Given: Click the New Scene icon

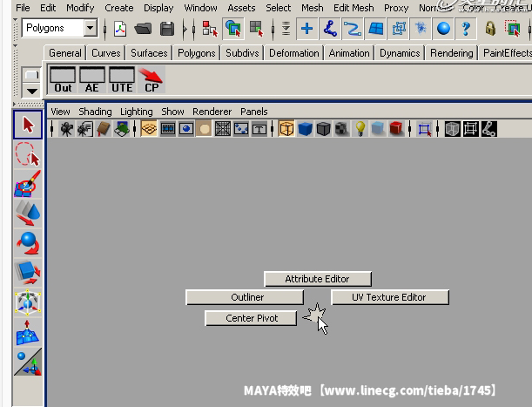Looking at the screenshot, I should [x=120, y=29].
